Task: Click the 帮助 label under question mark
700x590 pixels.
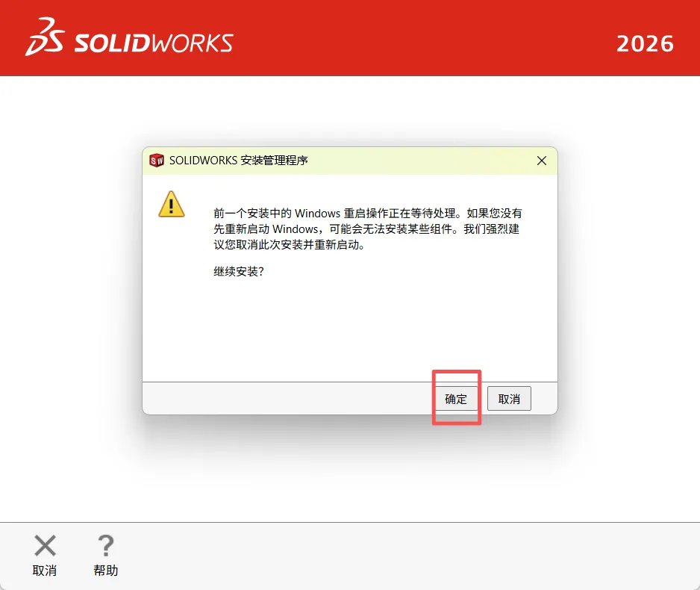Action: pyautogui.click(x=106, y=571)
